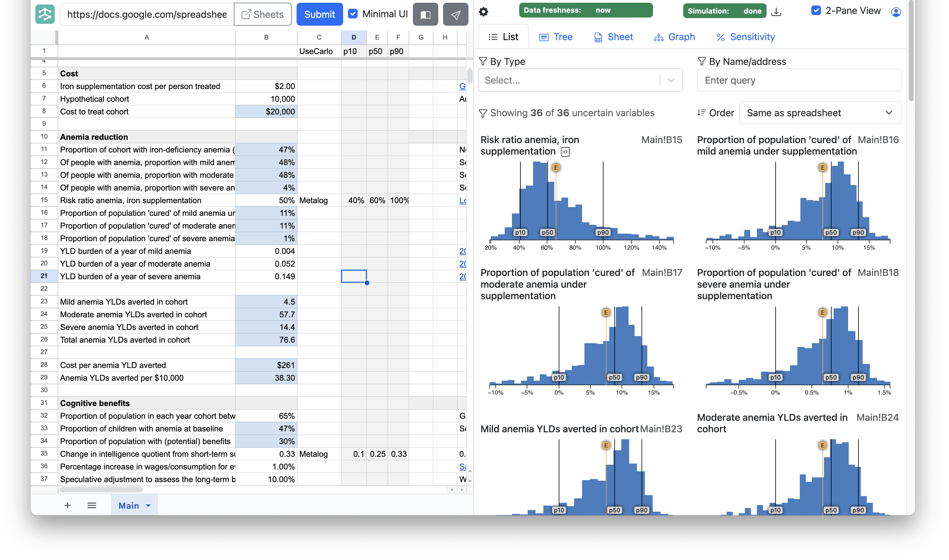This screenshot has height=560, width=949.
Task: Click the app logo icon at top left
Action: [45, 14]
